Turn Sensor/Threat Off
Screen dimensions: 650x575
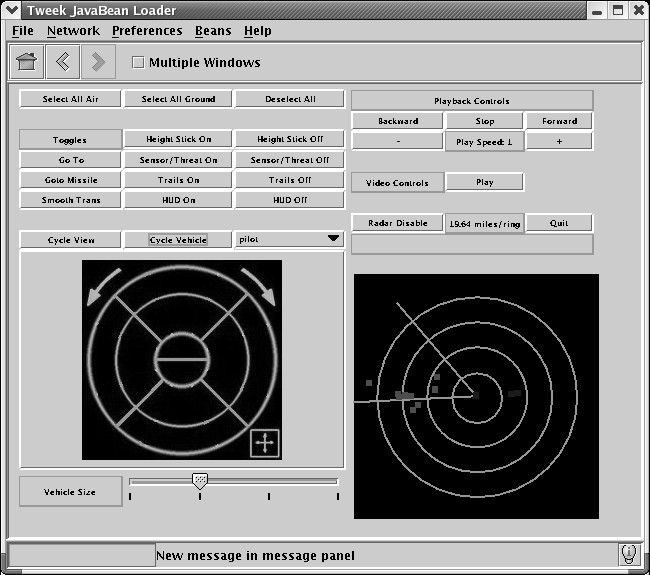click(x=290, y=160)
